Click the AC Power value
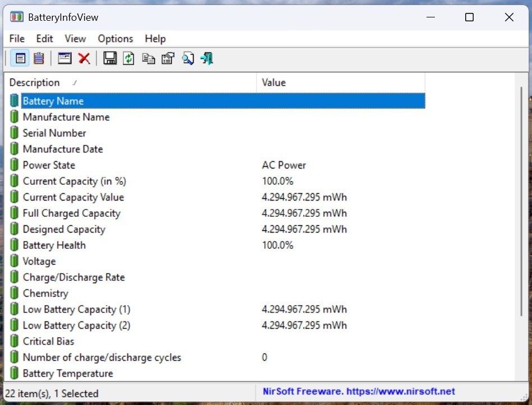This screenshot has height=405, width=532. point(283,165)
